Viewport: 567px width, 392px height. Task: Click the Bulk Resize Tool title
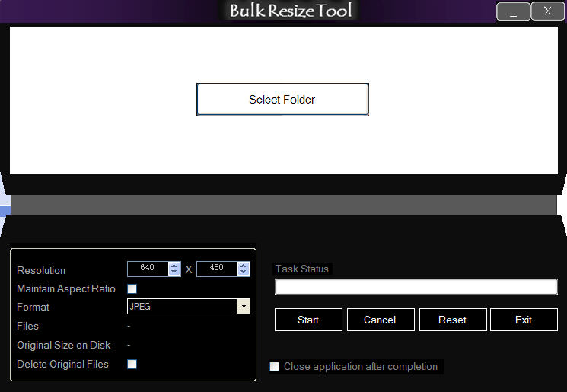pos(291,11)
